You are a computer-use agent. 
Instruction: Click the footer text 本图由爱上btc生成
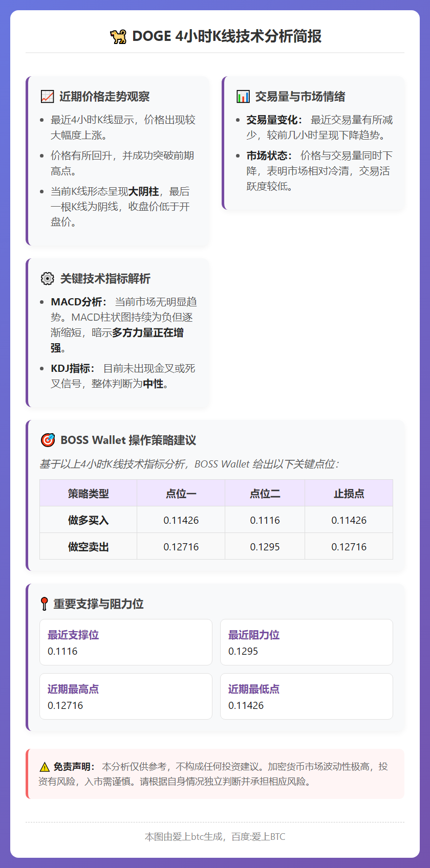(184, 837)
